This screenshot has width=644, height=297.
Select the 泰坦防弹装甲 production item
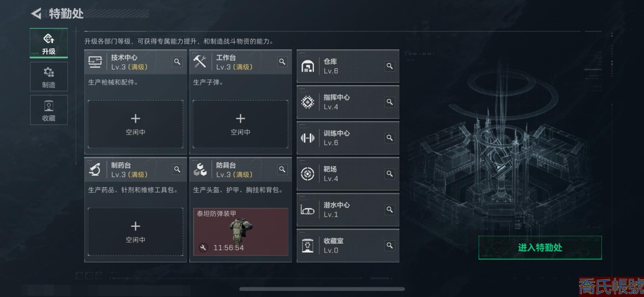[241, 232]
